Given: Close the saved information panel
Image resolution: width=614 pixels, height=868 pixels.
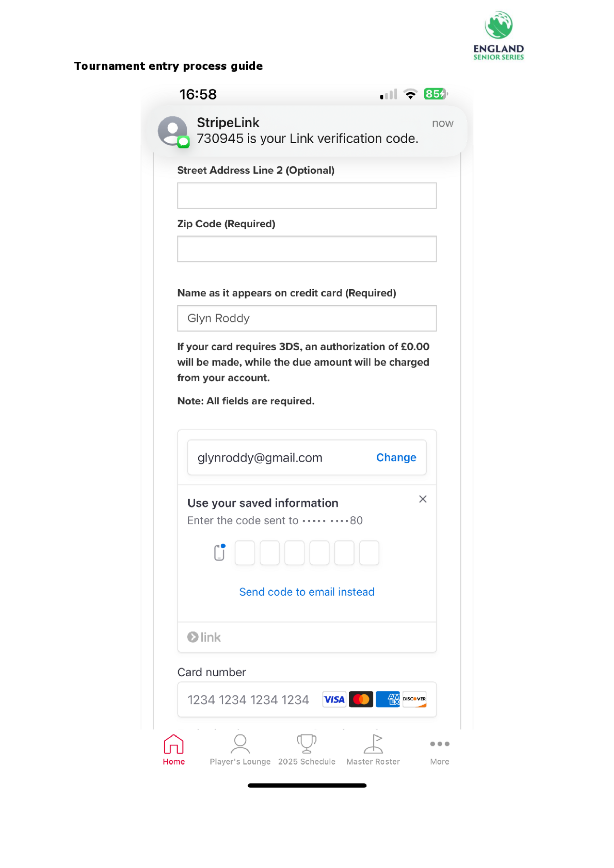Looking at the screenshot, I should pyautogui.click(x=422, y=499).
